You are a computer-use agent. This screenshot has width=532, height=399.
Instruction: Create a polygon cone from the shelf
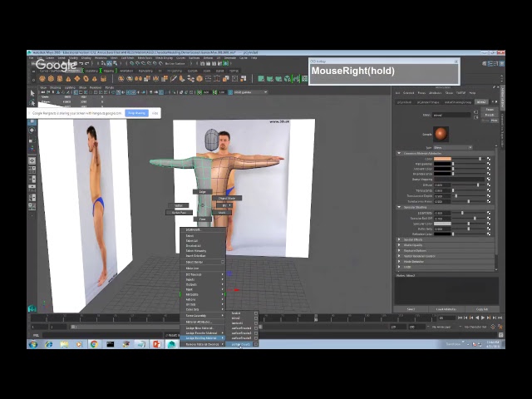[x=68, y=79]
